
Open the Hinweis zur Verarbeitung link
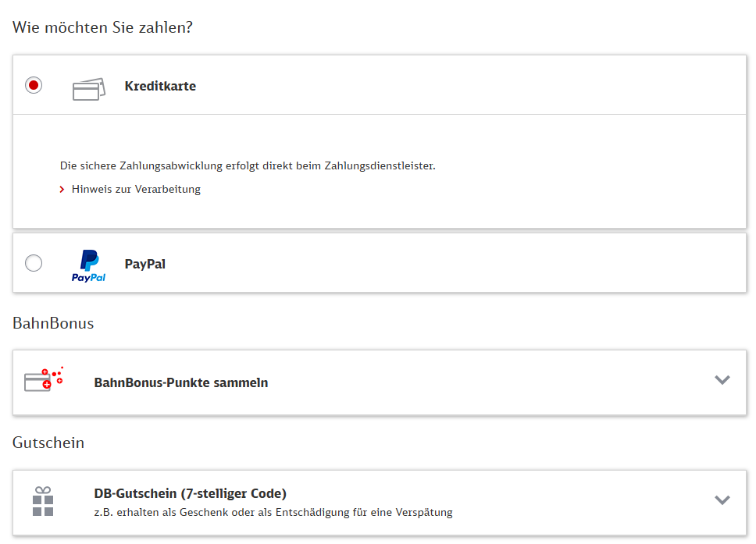[x=136, y=190]
